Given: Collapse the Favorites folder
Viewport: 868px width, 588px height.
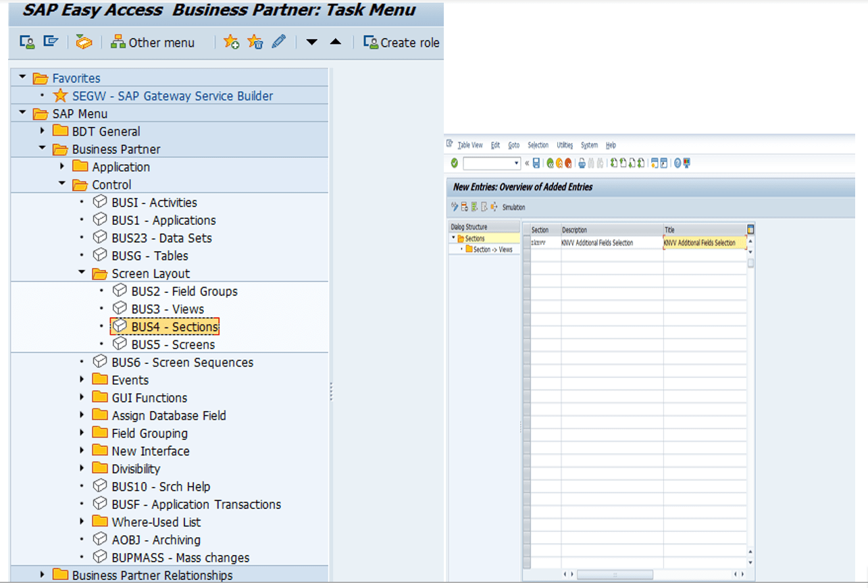Looking at the screenshot, I should (24, 78).
